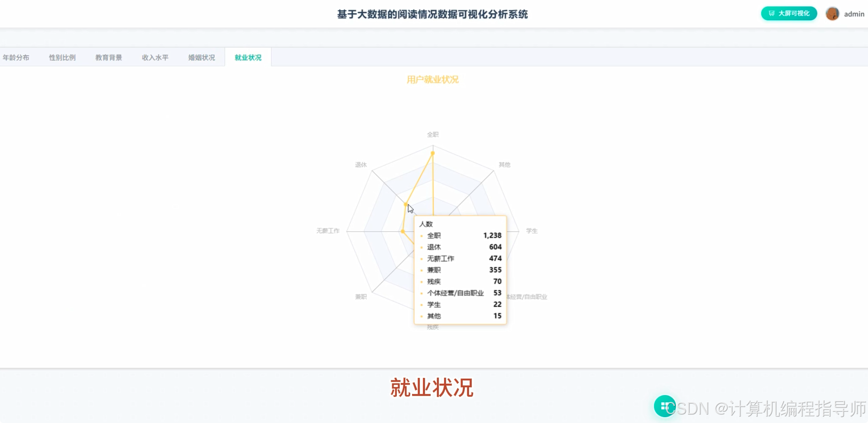Click the monitor icon inside 大屏可视化 button
This screenshot has width=868, height=423.
[771, 13]
